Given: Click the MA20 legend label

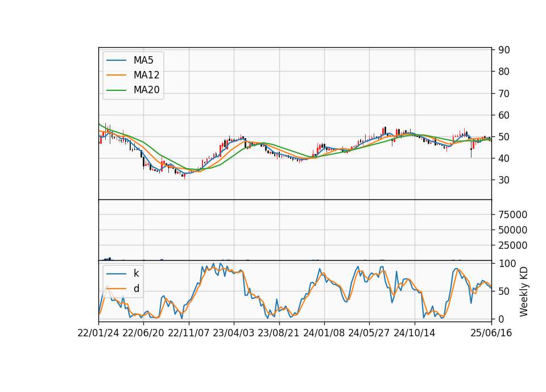Looking at the screenshot, I should [146, 90].
